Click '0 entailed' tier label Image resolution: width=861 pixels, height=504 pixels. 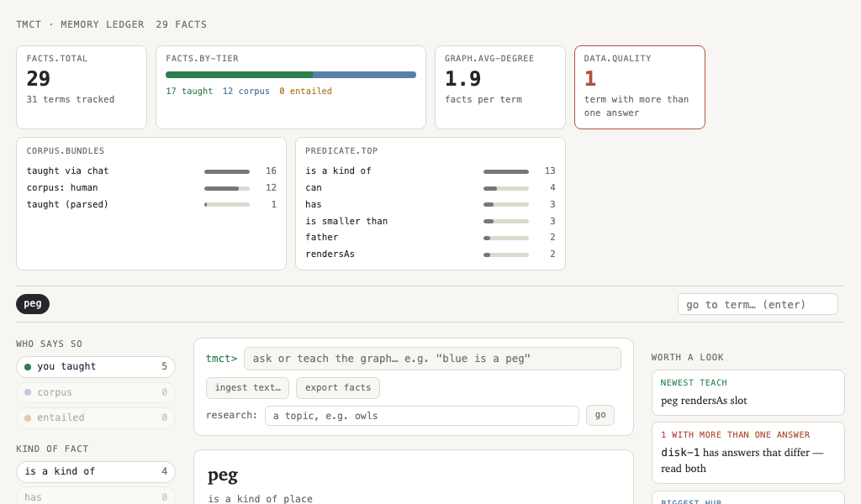coord(305,91)
